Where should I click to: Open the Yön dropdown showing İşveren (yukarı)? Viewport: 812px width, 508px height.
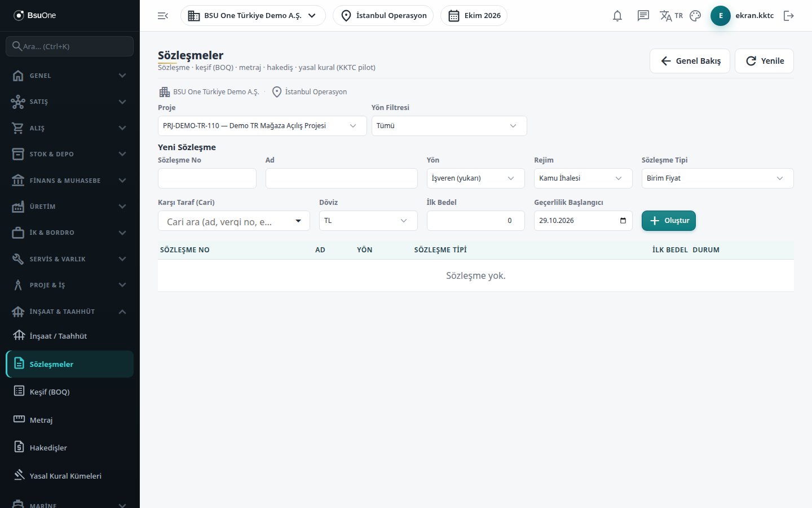pos(476,178)
